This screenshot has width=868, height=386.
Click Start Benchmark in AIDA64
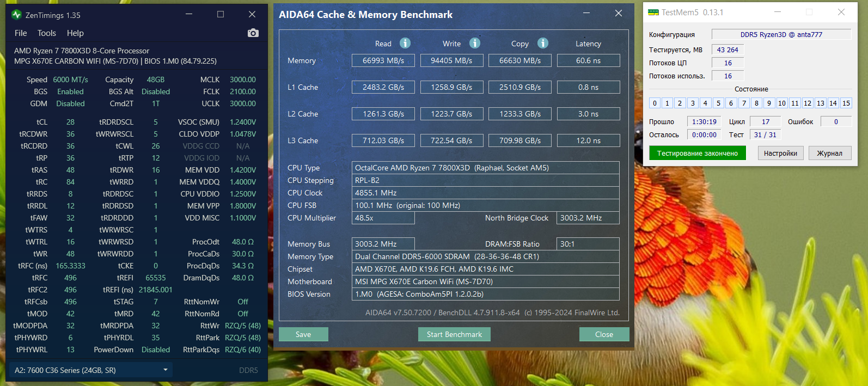(454, 334)
